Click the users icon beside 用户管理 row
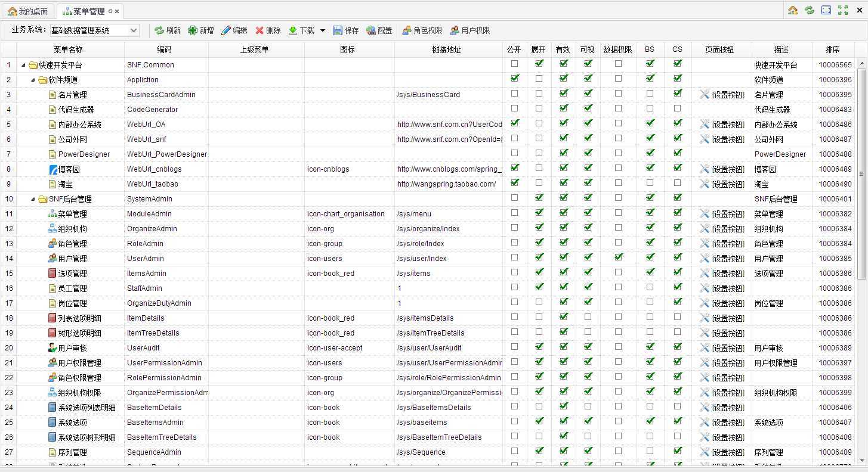Viewport: 868px width, 472px height. pos(52,258)
